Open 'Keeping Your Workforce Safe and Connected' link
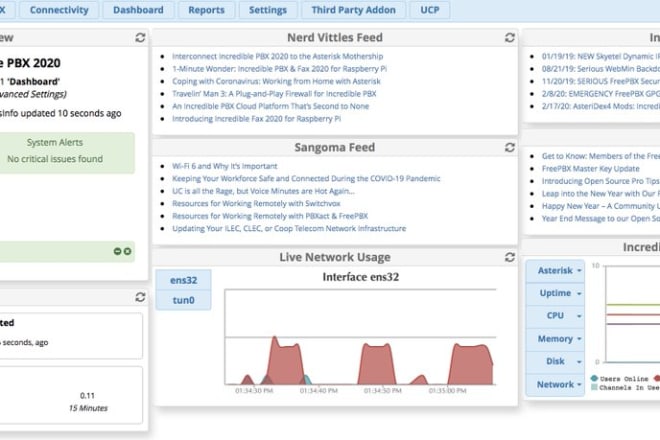660x440 pixels. [306, 179]
